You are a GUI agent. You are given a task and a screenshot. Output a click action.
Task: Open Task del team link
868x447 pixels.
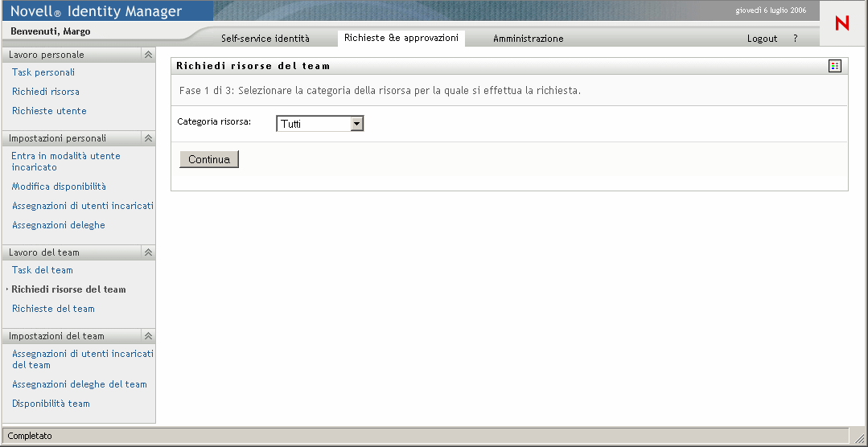42,270
